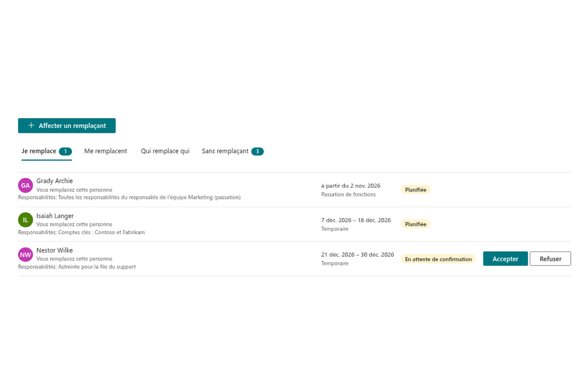Click the NW avatar for Nestor Wilke
The image size is (588, 392).
click(x=25, y=254)
